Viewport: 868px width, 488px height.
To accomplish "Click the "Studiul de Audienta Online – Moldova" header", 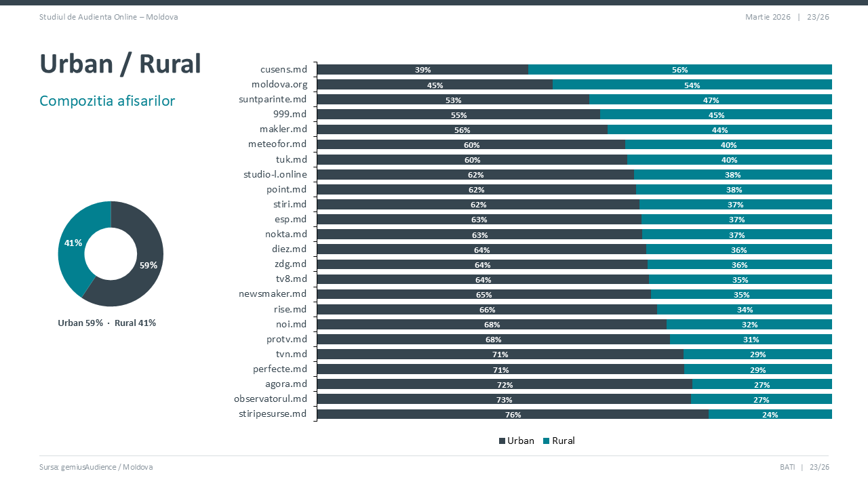I will [x=108, y=17].
